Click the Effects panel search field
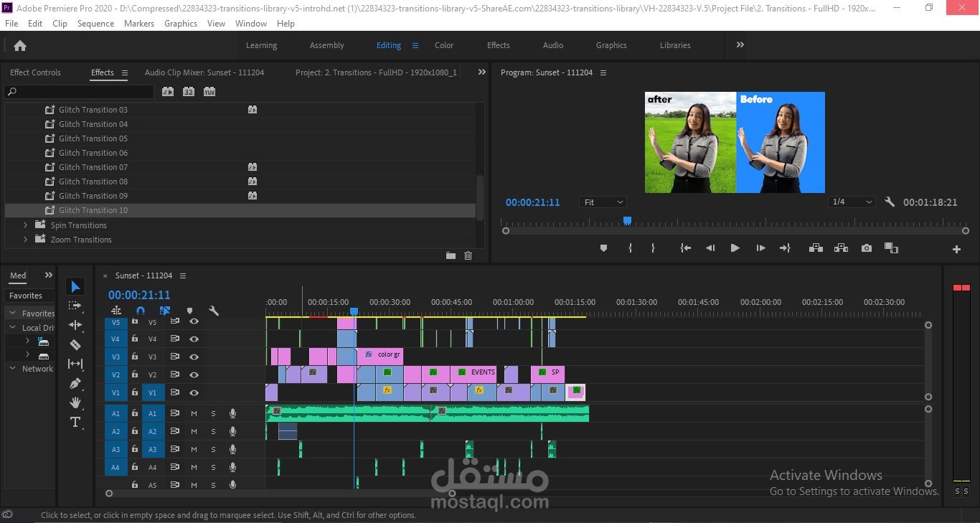The height and width of the screenshot is (523, 980). click(x=79, y=92)
